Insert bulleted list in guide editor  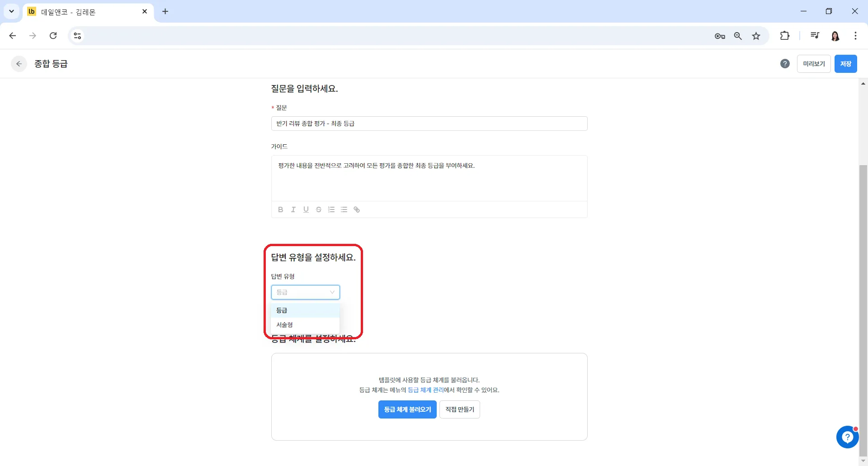[344, 209]
